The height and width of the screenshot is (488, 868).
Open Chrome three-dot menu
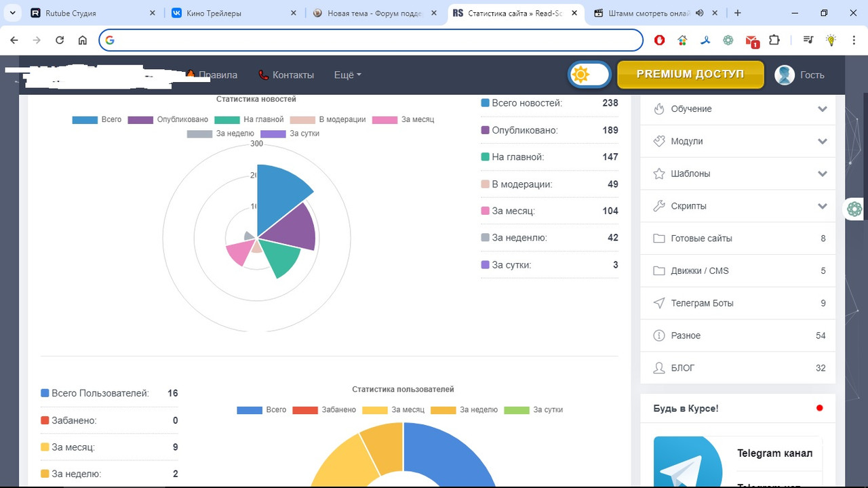[854, 40]
